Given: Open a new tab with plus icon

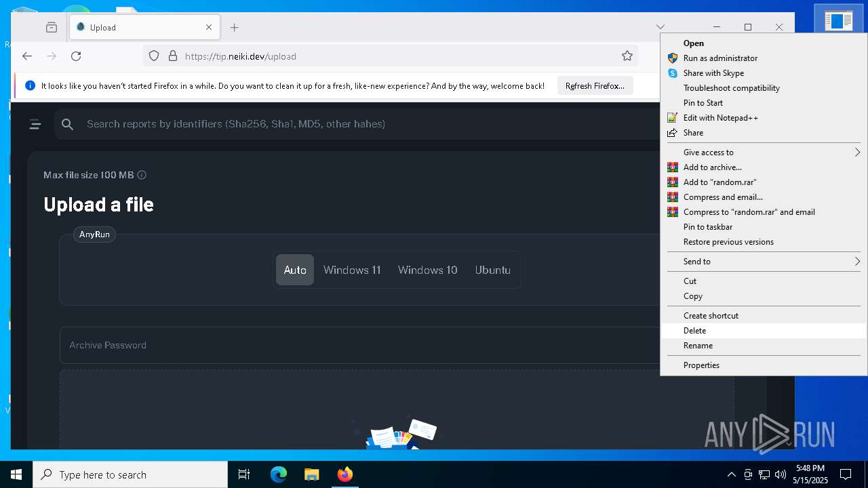Looking at the screenshot, I should tap(235, 27).
